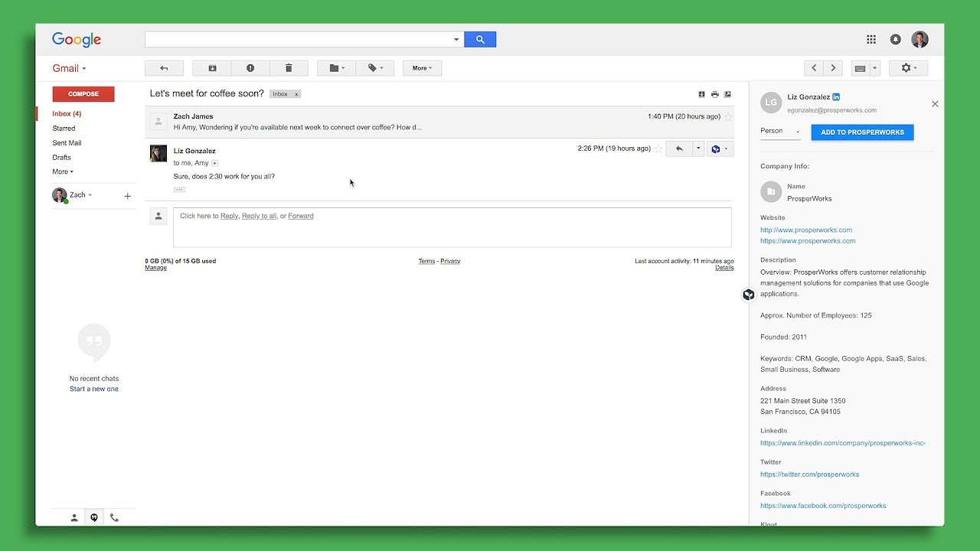The image size is (980, 551).
Task: Print the conversation
Action: tap(714, 94)
